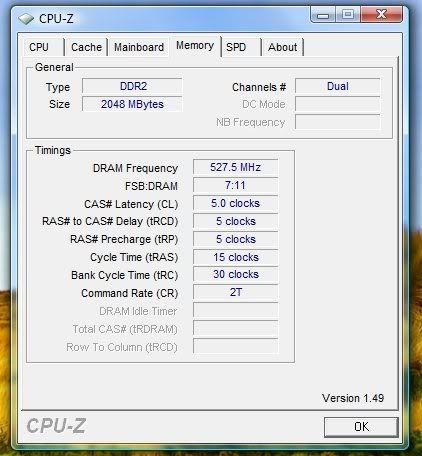Image resolution: width=422 pixels, height=456 pixels.
Task: Click the Version 1.49 text
Action: point(353,398)
